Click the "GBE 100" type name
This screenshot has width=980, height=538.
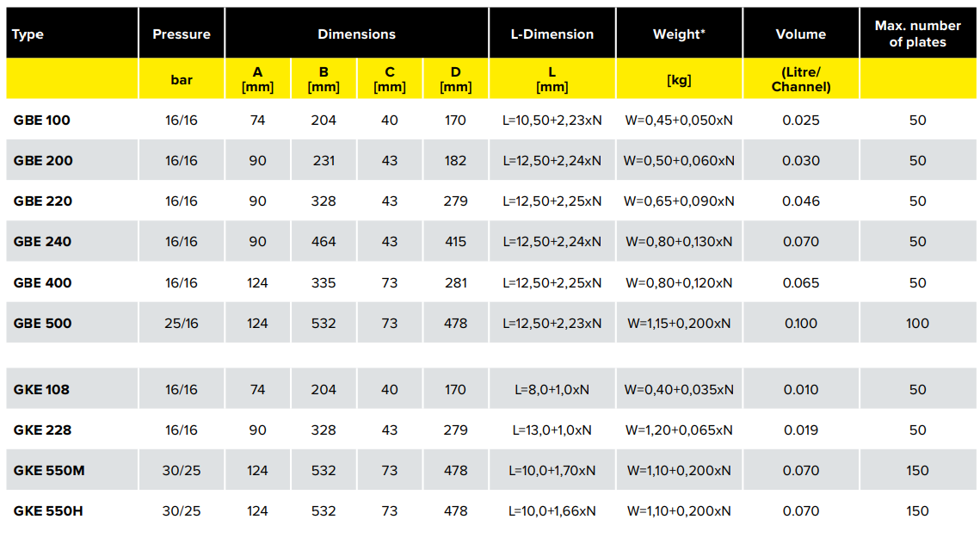[x=42, y=121]
